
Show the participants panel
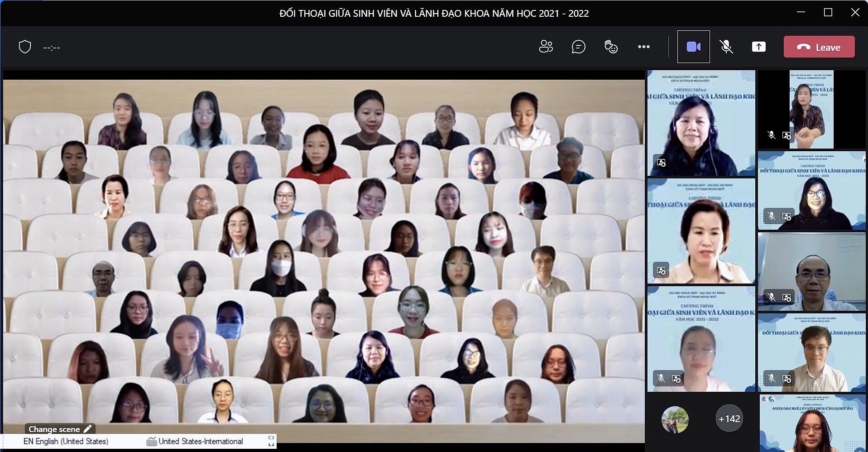[x=546, y=47]
